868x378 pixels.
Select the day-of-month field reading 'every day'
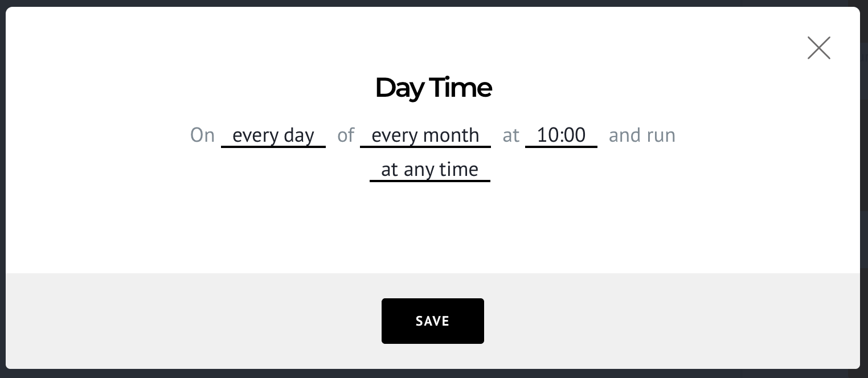point(273,135)
